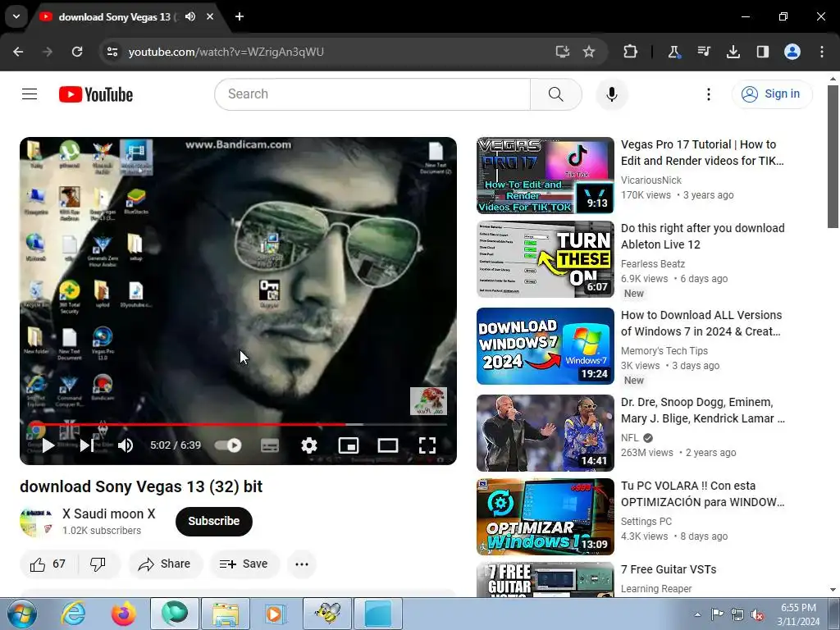The width and height of the screenshot is (840, 630).
Task: Launch Internet Explorer from taskbar
Action: [72, 614]
